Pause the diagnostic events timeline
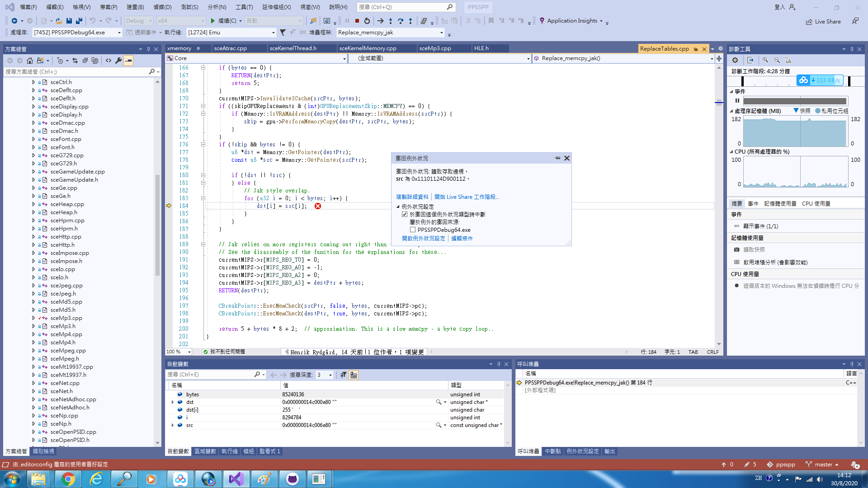The width and height of the screenshot is (868, 488). [x=737, y=101]
